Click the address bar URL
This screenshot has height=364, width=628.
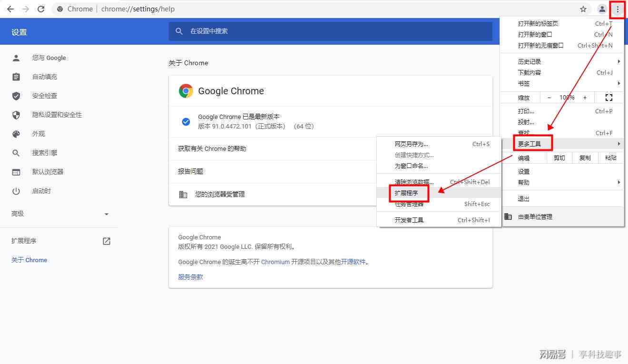pyautogui.click(x=138, y=9)
